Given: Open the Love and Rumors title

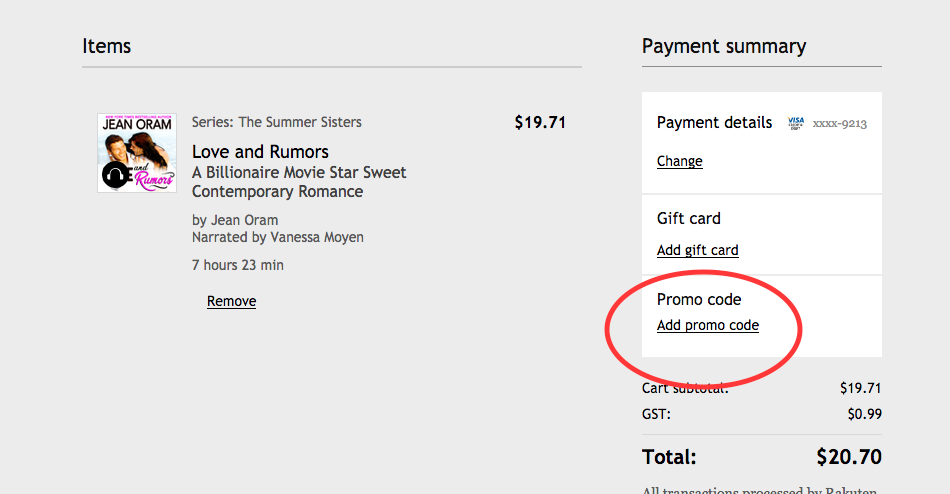Looking at the screenshot, I should click(260, 152).
